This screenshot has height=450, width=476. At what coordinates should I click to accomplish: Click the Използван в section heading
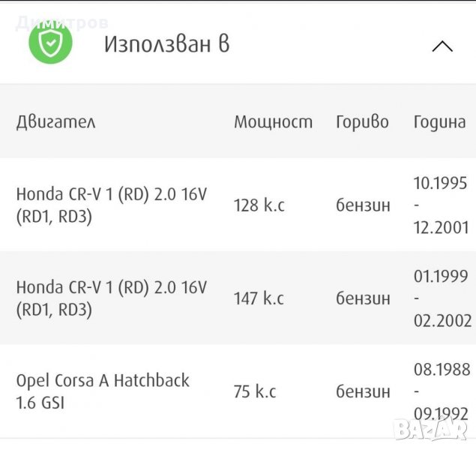(166, 44)
